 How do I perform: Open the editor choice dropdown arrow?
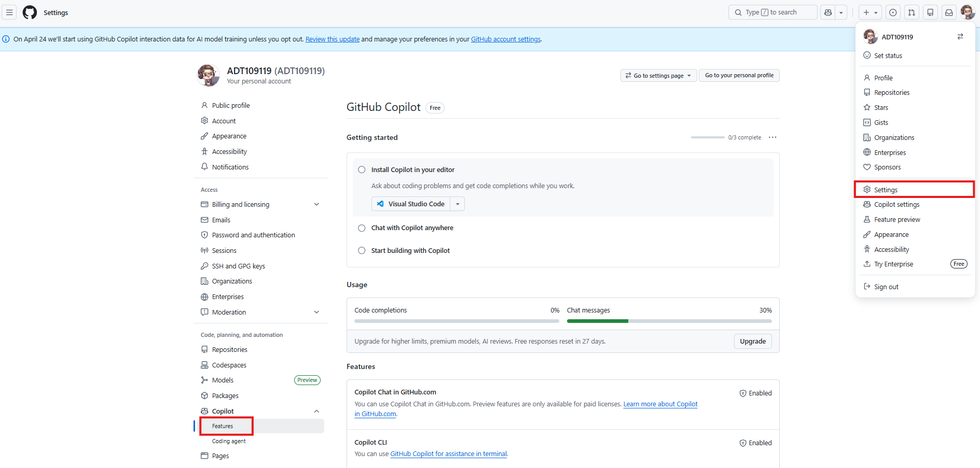[458, 204]
